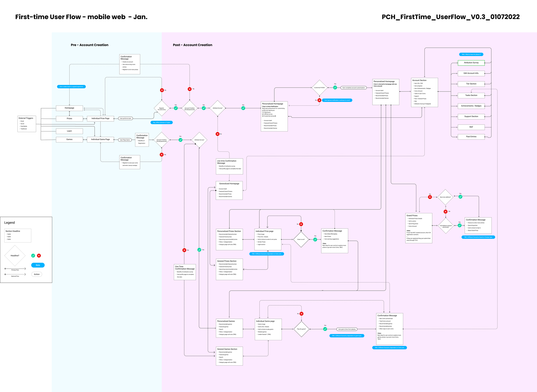Click the Past Entries box
537x392 pixels.
click(x=471, y=137)
